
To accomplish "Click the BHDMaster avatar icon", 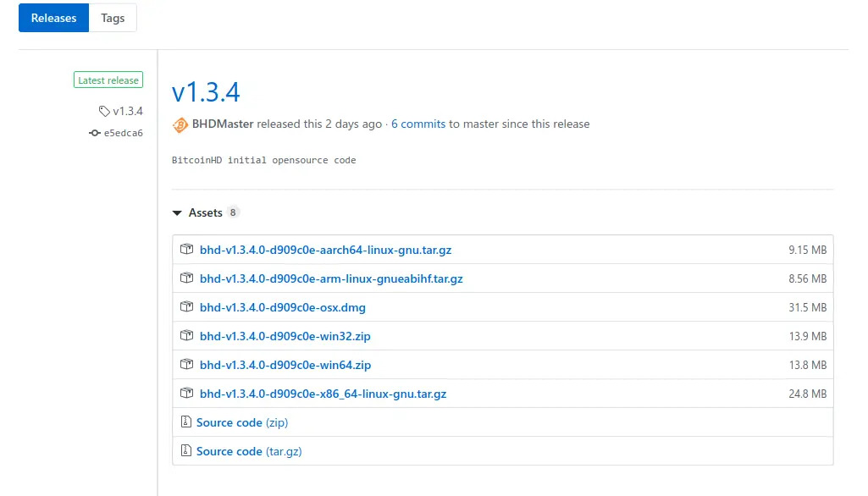I will click(x=180, y=124).
